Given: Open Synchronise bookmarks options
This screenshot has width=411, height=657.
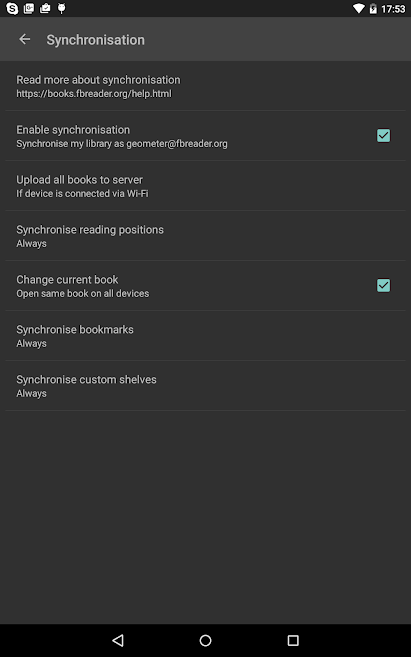Looking at the screenshot, I should click(x=205, y=336).
